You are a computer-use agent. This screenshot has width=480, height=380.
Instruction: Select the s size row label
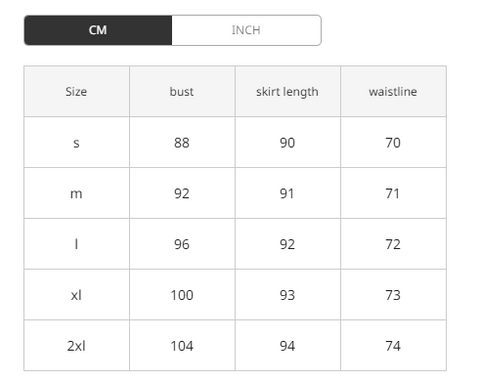tap(76, 143)
